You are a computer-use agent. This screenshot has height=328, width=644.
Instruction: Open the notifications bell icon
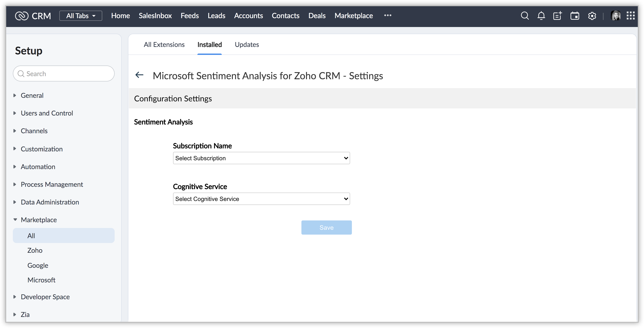541,16
